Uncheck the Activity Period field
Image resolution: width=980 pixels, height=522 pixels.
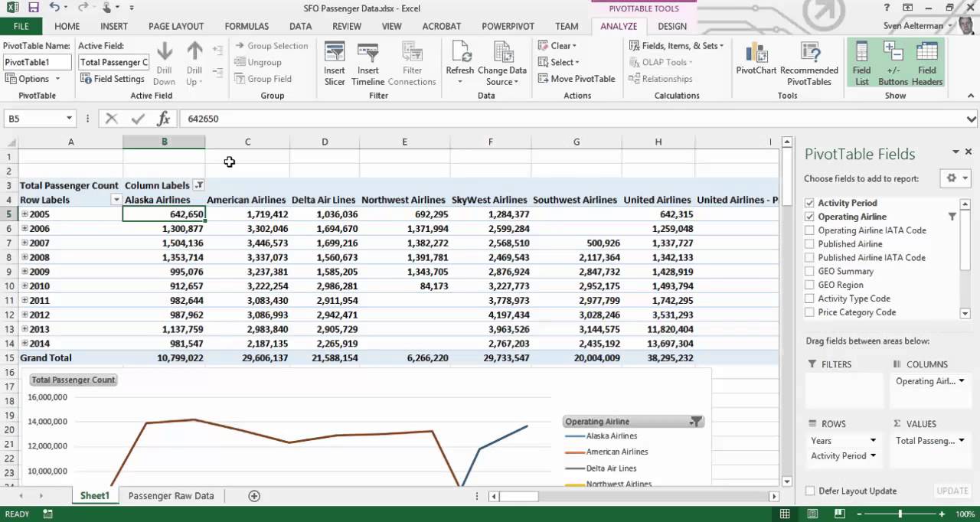pos(810,203)
